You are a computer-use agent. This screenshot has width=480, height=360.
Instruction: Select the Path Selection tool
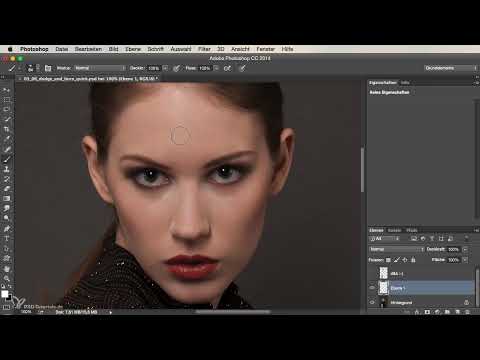click(6, 249)
